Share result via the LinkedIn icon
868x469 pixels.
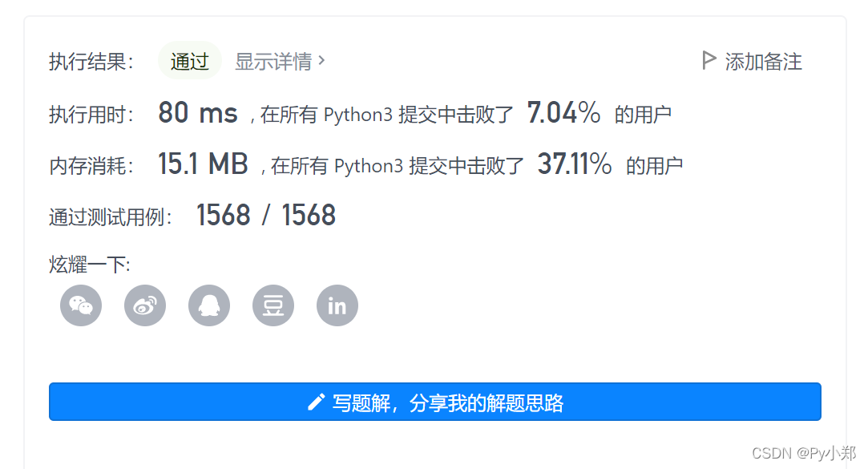point(337,305)
